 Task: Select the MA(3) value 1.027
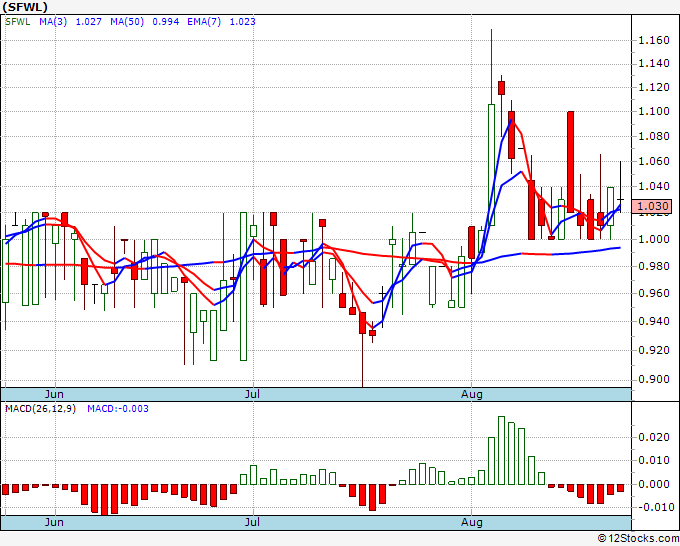88,22
